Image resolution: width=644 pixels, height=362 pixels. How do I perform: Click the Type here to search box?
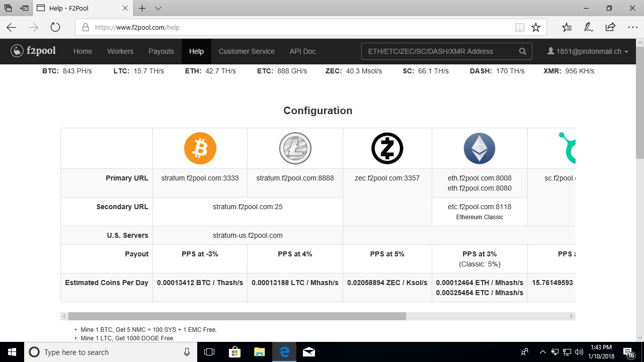click(x=111, y=352)
